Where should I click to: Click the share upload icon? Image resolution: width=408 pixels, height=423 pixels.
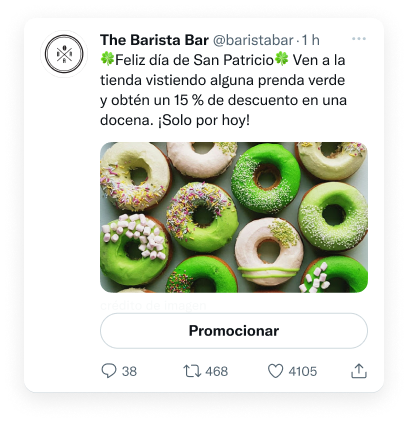click(359, 371)
